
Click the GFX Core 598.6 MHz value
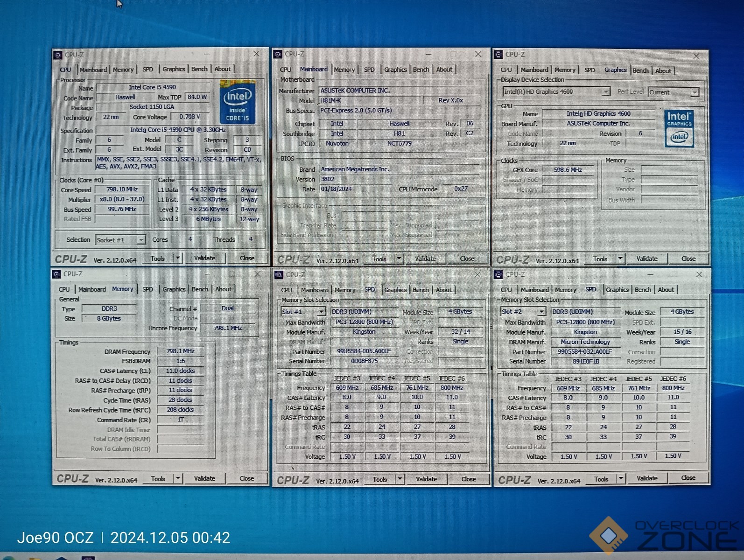[x=568, y=170]
